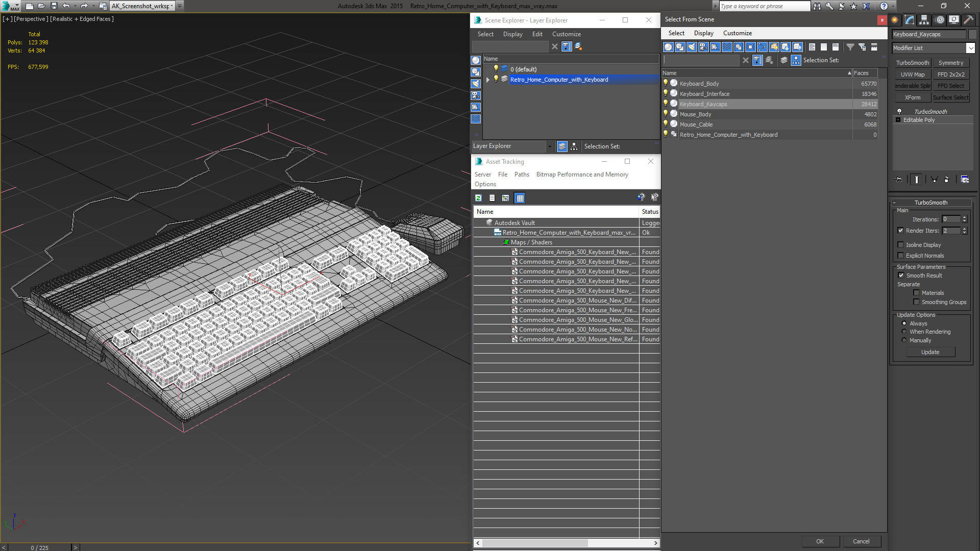980x551 pixels.
Task: Select the Manually update radio option
Action: (x=904, y=340)
